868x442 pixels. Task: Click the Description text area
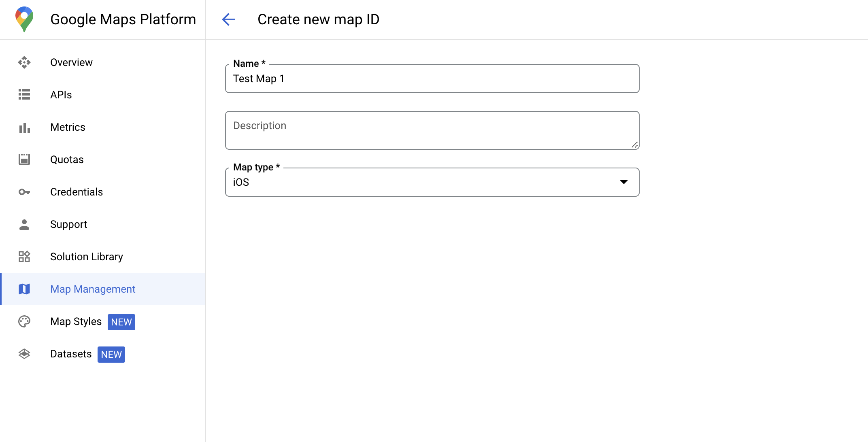[x=433, y=130]
